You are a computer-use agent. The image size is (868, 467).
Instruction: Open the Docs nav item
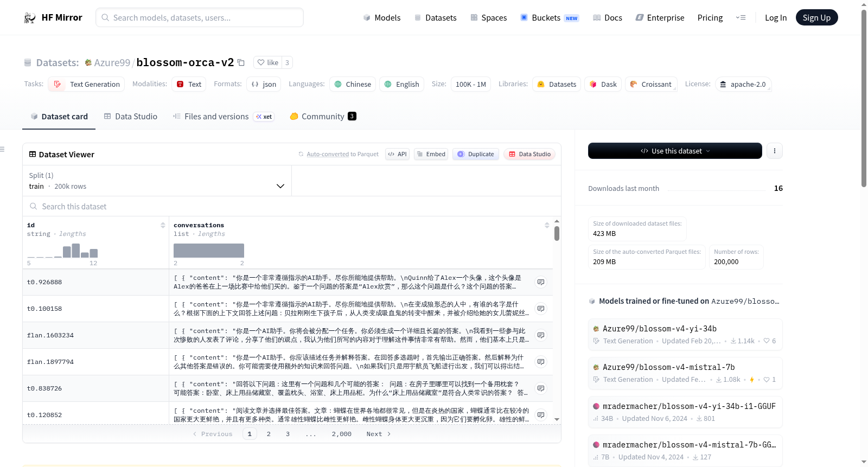point(607,17)
